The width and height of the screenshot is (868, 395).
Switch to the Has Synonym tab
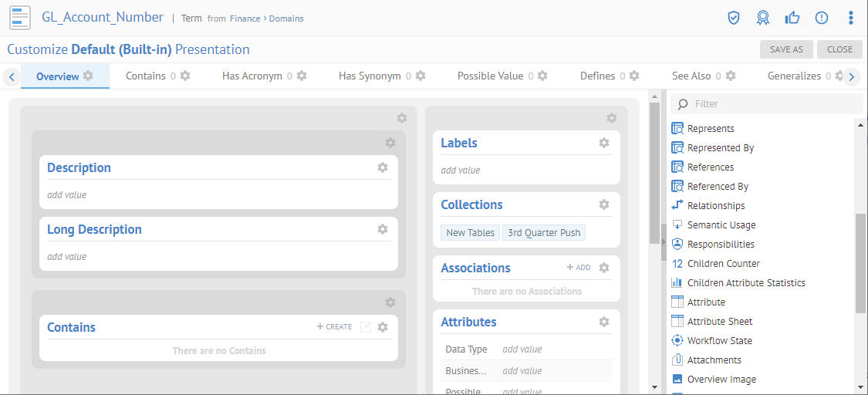coord(370,76)
